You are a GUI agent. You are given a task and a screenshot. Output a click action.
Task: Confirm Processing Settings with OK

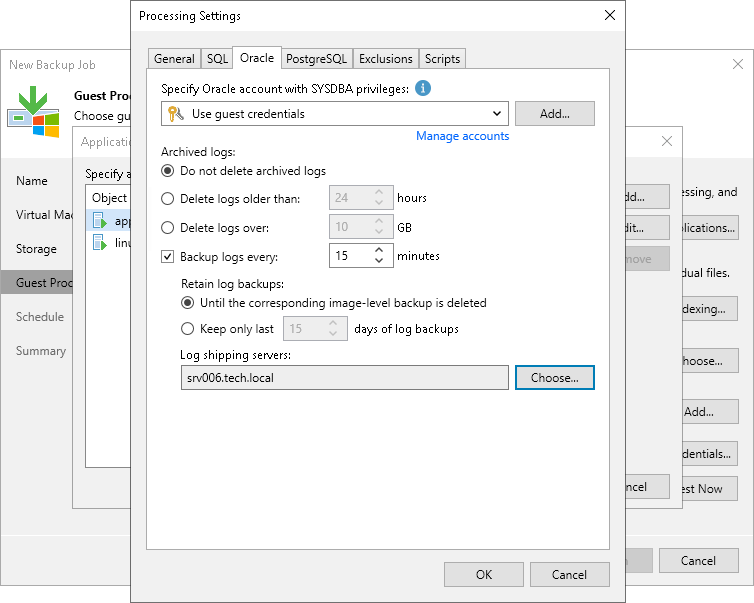(484, 575)
